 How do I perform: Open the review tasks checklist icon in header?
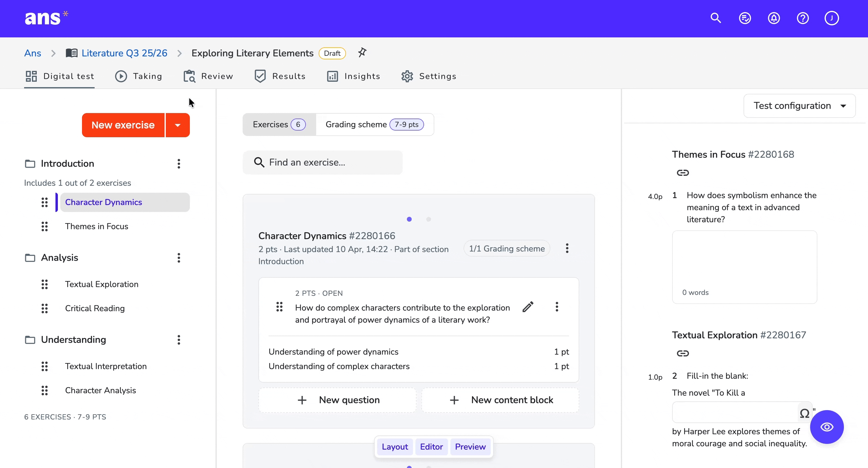[745, 18]
